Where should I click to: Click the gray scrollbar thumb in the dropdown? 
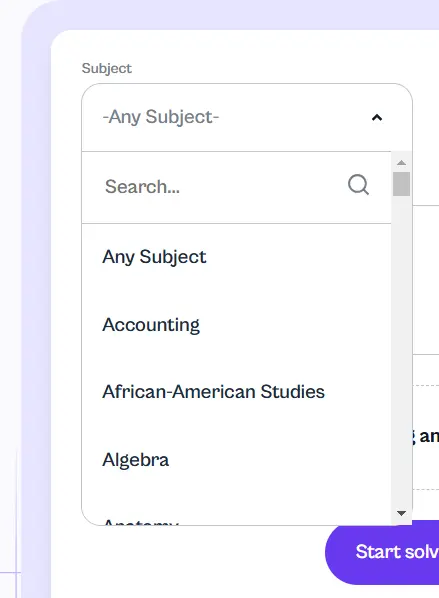[401, 184]
